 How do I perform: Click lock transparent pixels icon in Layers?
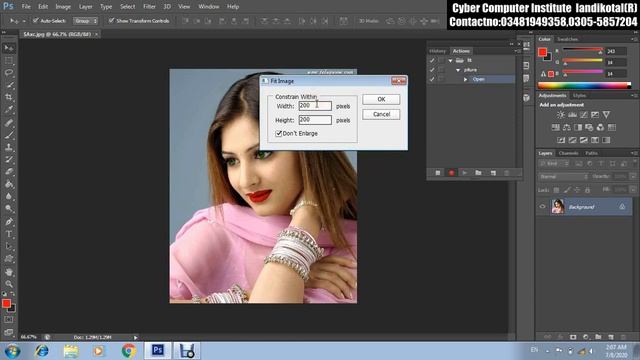click(556, 190)
